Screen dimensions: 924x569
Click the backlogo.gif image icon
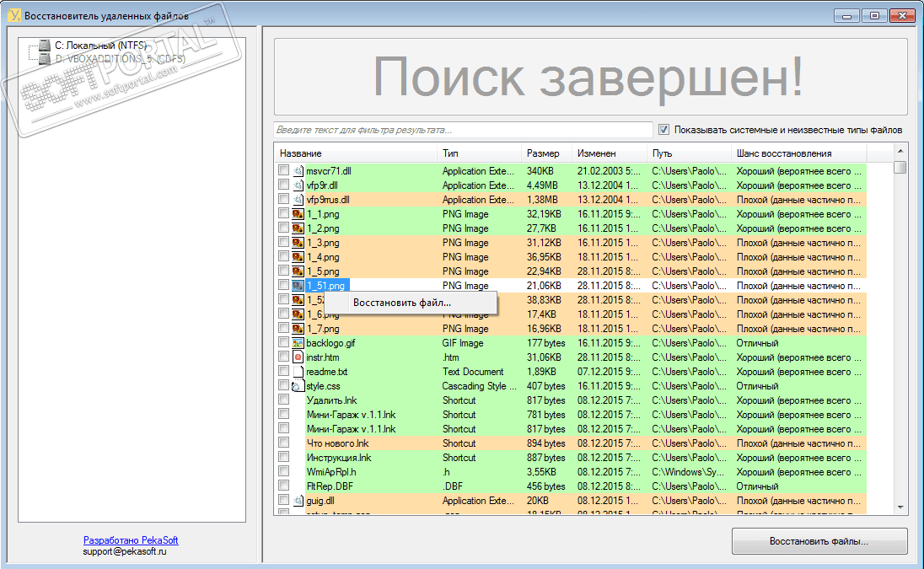[x=298, y=343]
